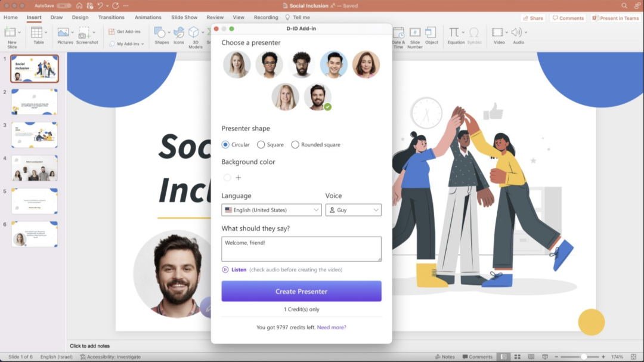Click the Symbol icon
Viewport: 644px width, 362px height.
click(x=474, y=32)
